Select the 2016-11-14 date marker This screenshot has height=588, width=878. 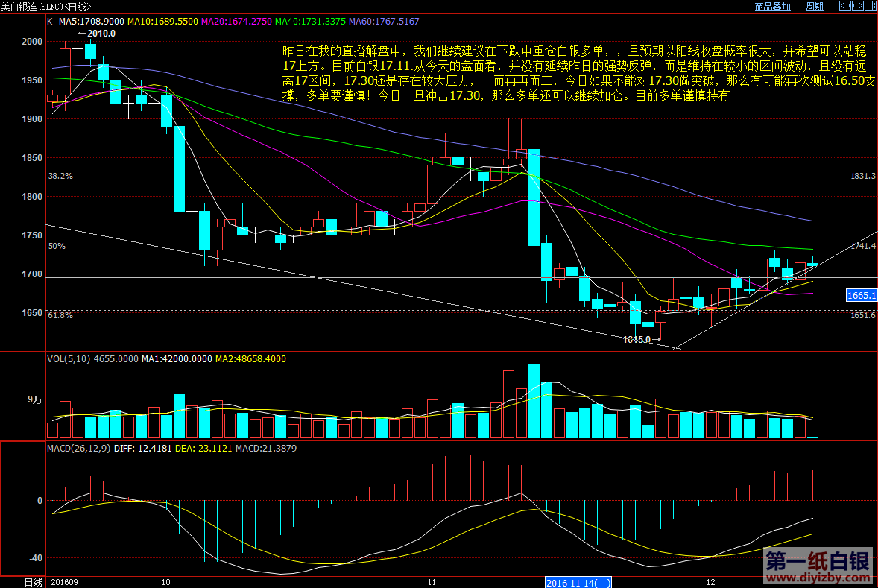tap(579, 581)
